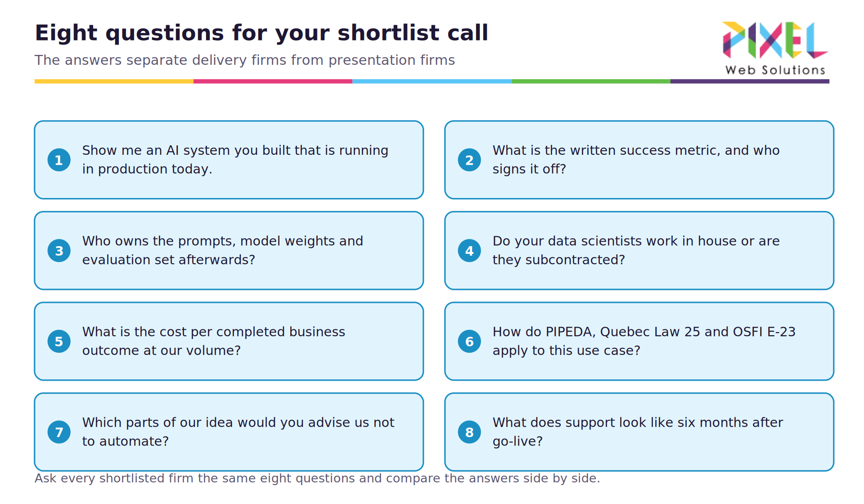Click the yellow segment of divider bar
Screen dimensions: 864x504
[x=114, y=81]
